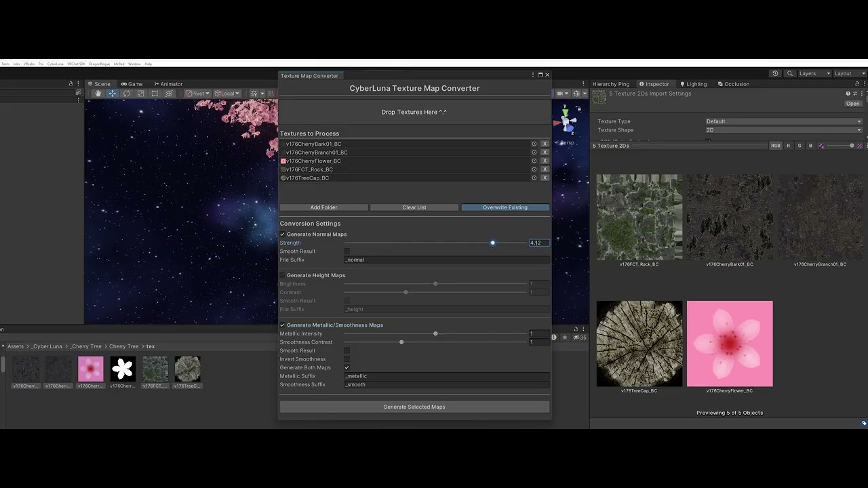Click the normal File Suffix input field
Screen dimensions: 868x488
[447, 260]
